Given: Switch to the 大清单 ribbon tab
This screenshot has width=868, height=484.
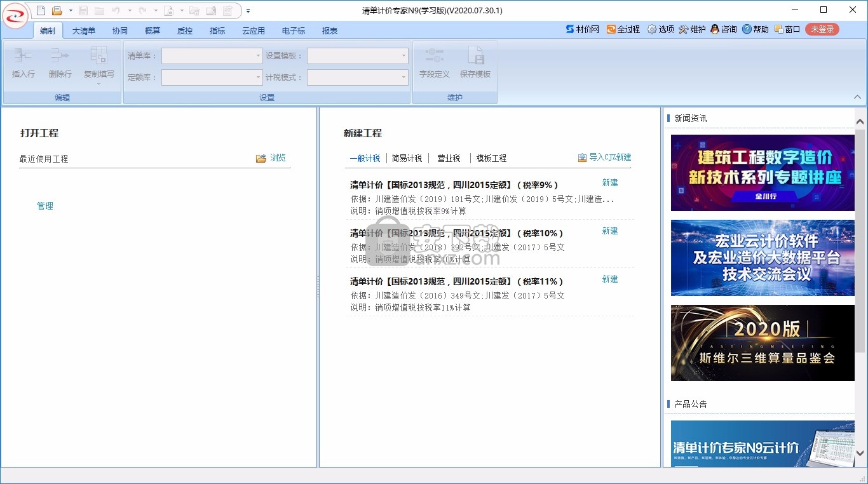Looking at the screenshot, I should tap(83, 30).
